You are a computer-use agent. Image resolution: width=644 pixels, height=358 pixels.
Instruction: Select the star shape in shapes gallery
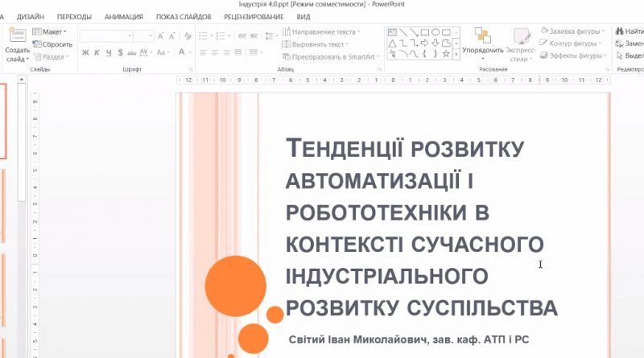click(x=445, y=54)
